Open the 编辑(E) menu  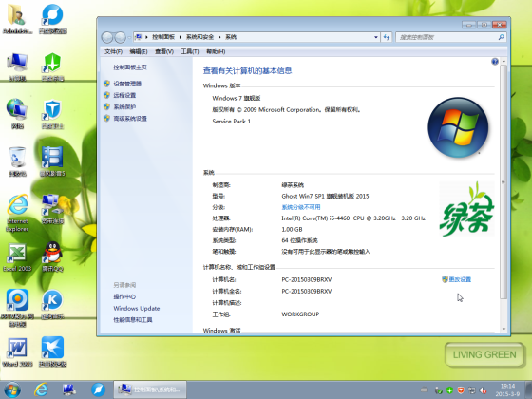click(x=139, y=51)
